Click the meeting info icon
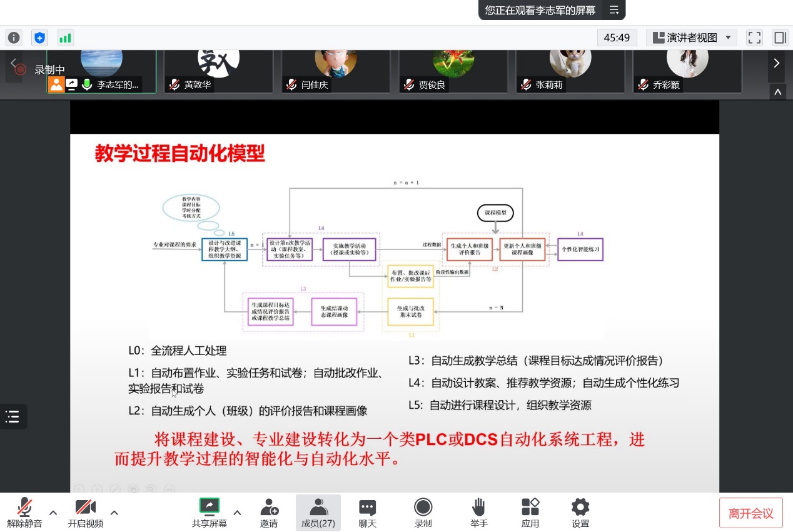Image resolution: width=793 pixels, height=532 pixels. (x=14, y=38)
